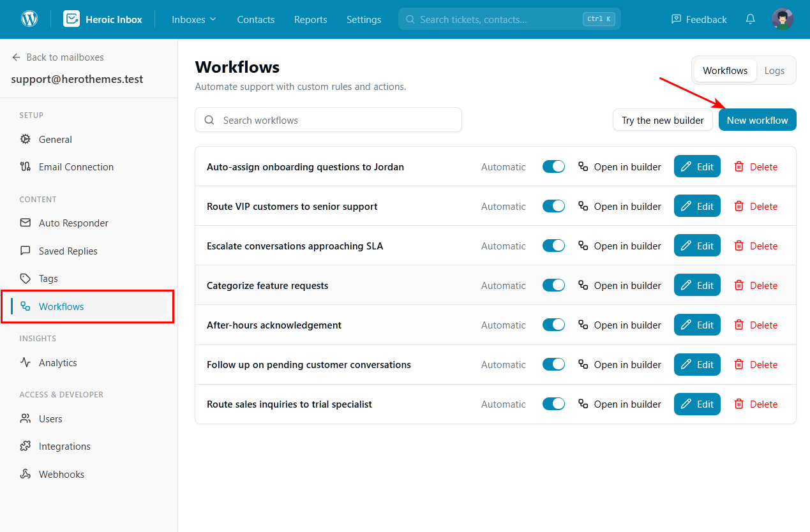Expand the Inboxes dropdown menu
The height and width of the screenshot is (532, 810).
[194, 19]
